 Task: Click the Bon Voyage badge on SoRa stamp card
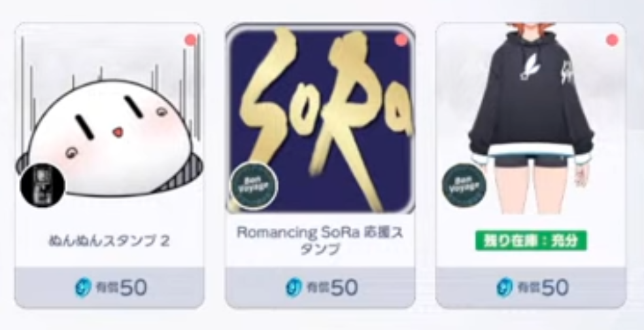click(x=254, y=186)
